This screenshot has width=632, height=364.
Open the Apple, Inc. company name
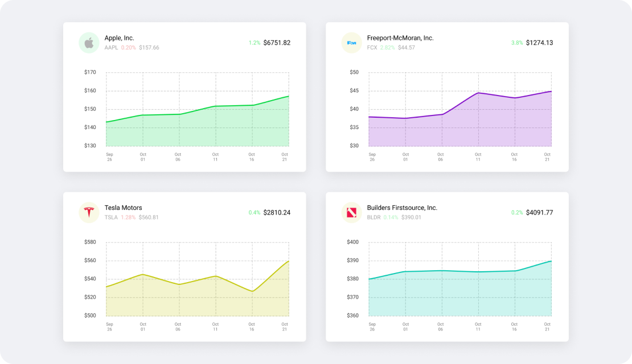pyautogui.click(x=120, y=38)
